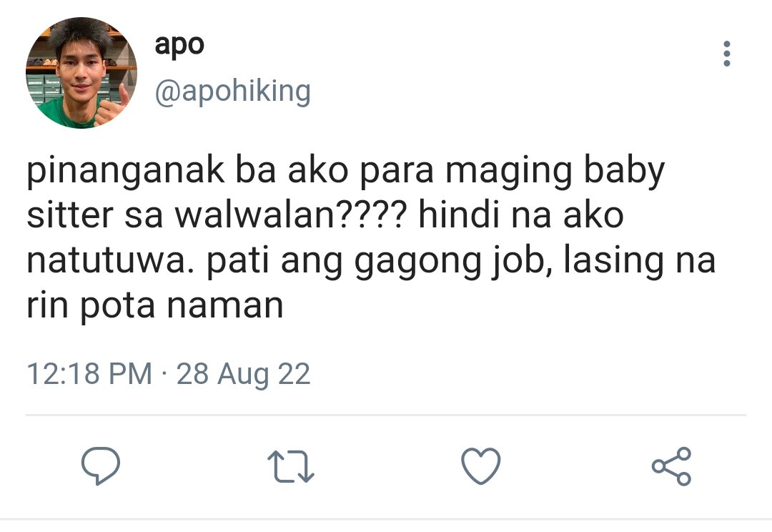Retweet this post using the arrows icon

(x=290, y=467)
